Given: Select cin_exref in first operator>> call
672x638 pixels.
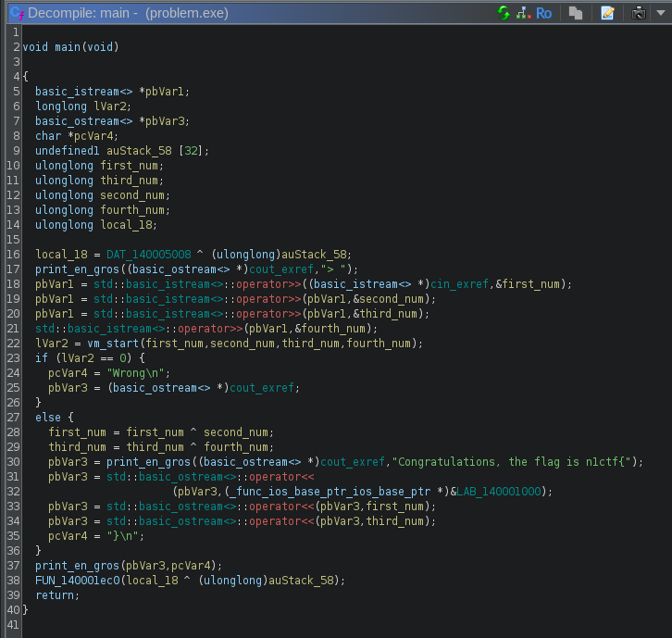Looking at the screenshot, I should (x=461, y=283).
